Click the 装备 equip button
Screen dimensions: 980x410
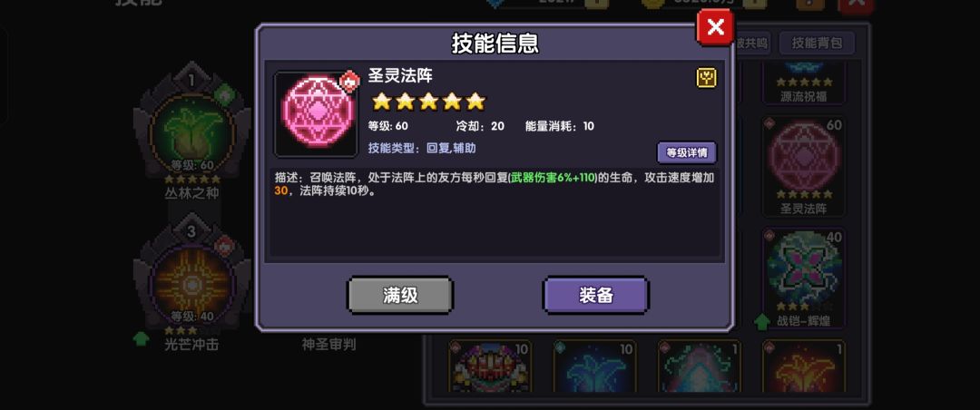(x=595, y=295)
